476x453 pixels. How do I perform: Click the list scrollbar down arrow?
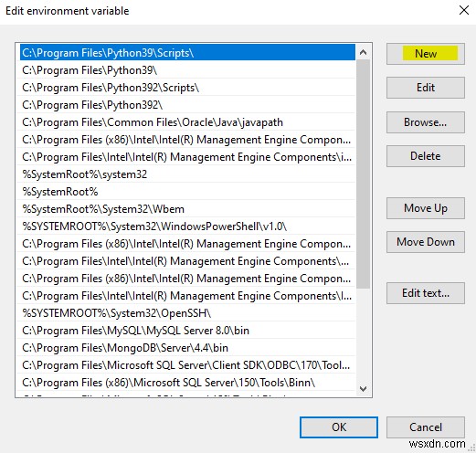point(363,389)
